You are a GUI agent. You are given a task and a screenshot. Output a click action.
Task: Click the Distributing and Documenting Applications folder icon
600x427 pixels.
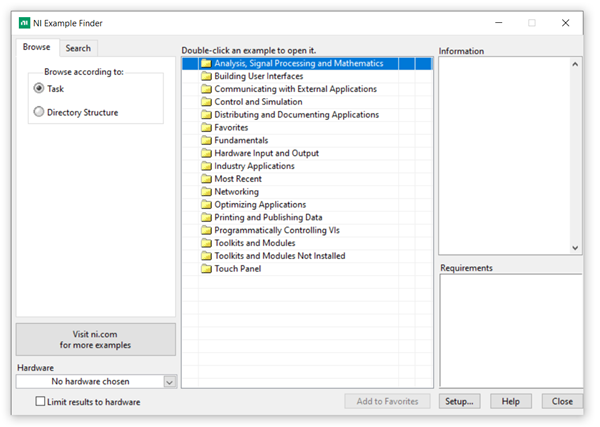206,114
